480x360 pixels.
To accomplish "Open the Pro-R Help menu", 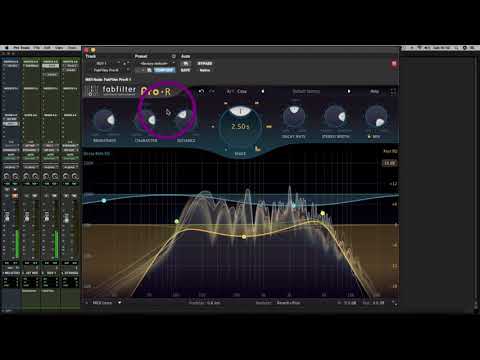I will click(374, 91).
